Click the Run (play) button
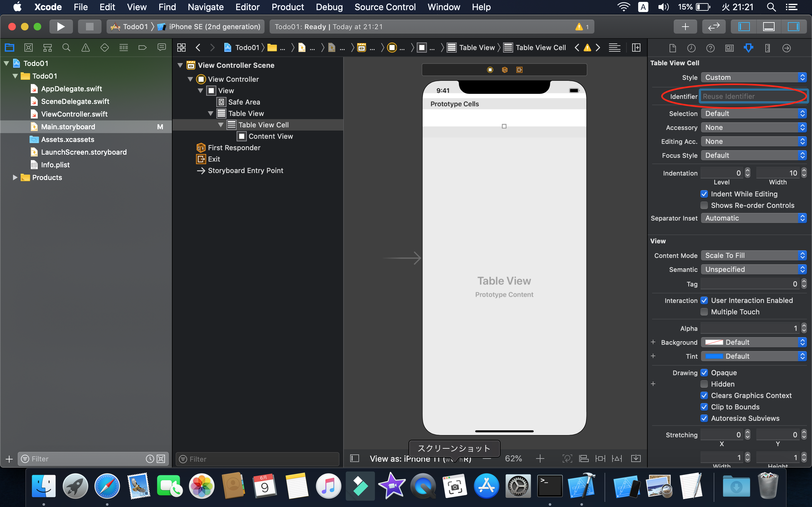 (x=61, y=27)
